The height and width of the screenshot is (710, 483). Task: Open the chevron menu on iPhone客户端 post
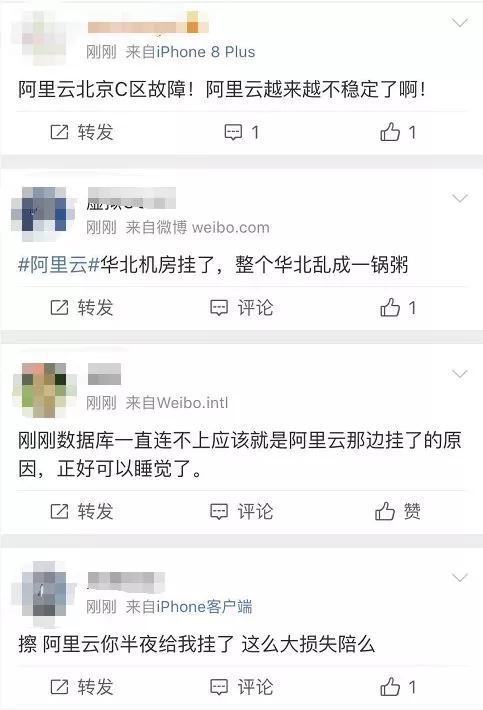[460, 578]
